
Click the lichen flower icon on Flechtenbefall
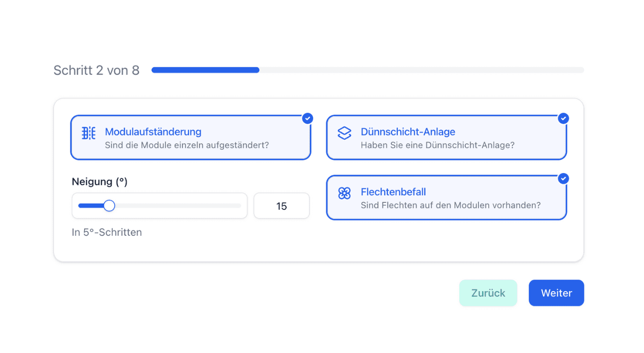click(x=344, y=193)
